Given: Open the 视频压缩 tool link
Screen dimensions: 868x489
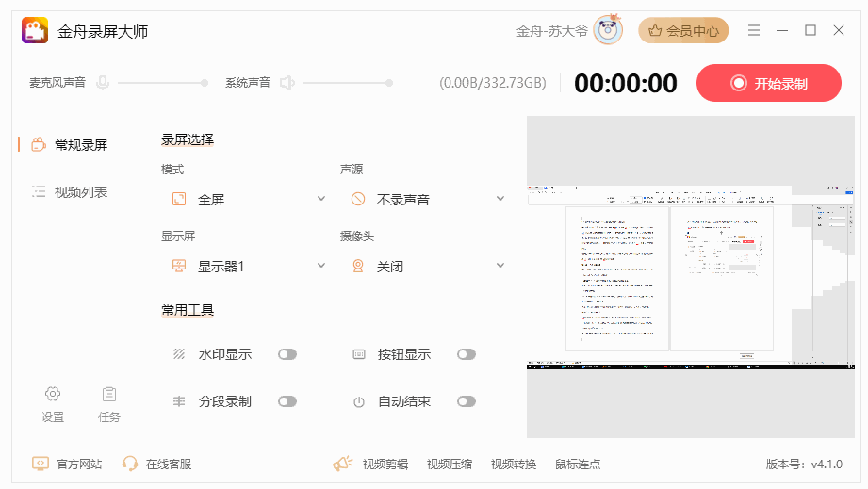Looking at the screenshot, I should (x=450, y=465).
